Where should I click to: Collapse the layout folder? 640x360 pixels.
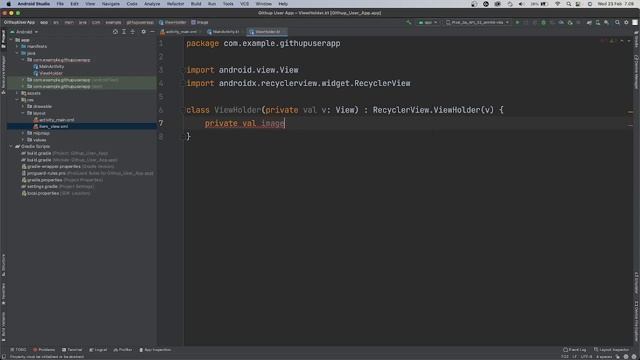(x=23, y=113)
